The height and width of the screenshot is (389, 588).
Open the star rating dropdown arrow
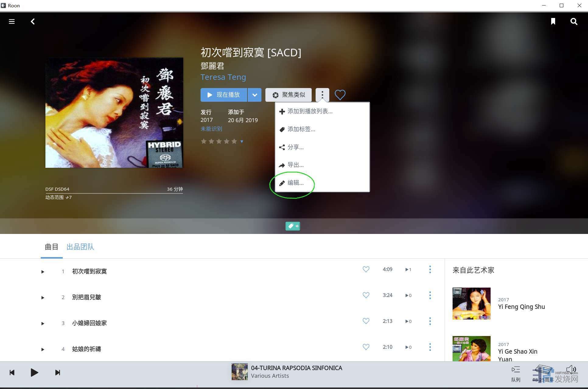242,142
